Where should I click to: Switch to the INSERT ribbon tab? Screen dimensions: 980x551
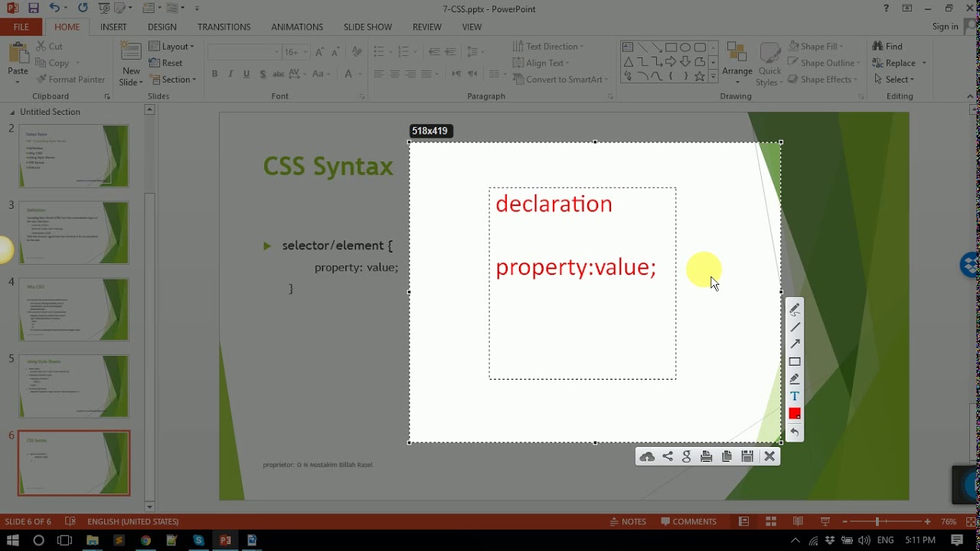pyautogui.click(x=113, y=27)
